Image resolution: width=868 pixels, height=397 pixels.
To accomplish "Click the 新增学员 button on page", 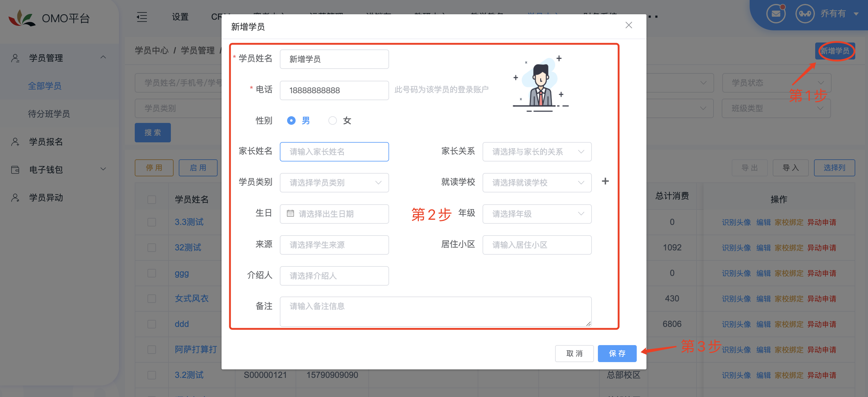I will click(835, 51).
